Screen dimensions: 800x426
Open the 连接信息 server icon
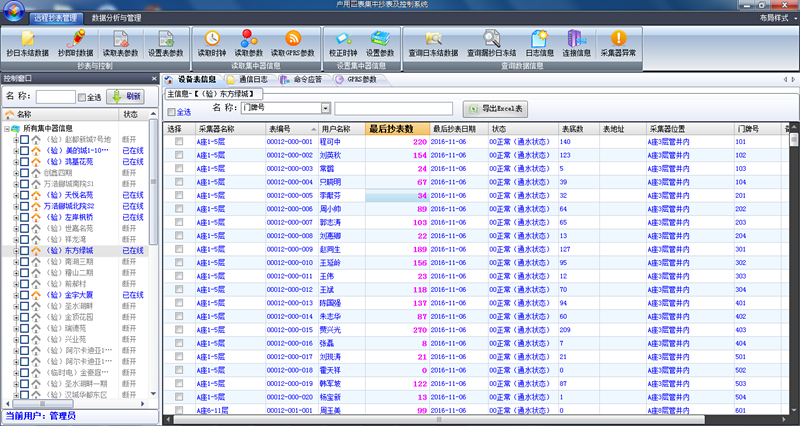pyautogui.click(x=576, y=39)
